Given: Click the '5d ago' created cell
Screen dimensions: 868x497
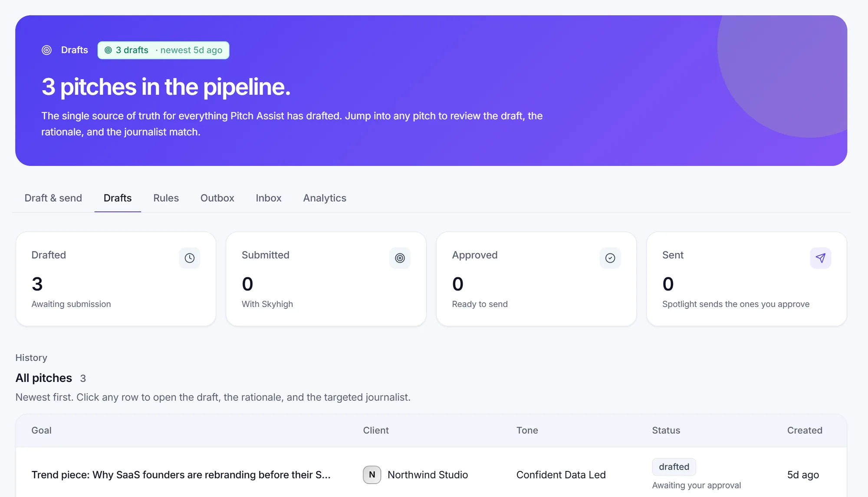Looking at the screenshot, I should tap(803, 474).
